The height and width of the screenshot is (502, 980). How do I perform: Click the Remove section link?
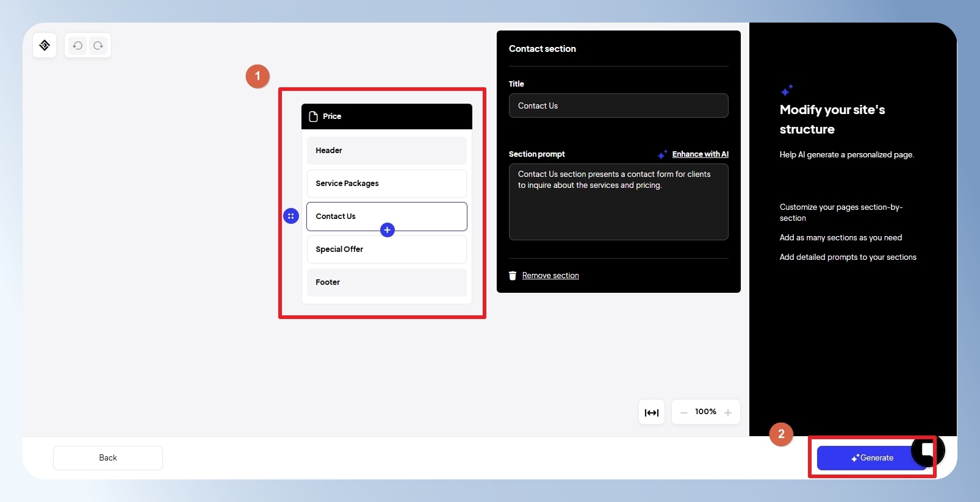[550, 276]
